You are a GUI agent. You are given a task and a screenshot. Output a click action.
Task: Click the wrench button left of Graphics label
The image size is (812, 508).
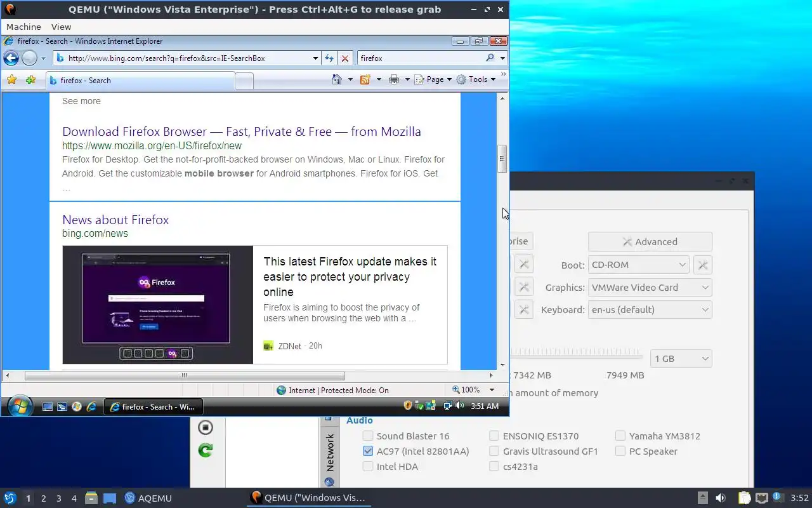523,287
